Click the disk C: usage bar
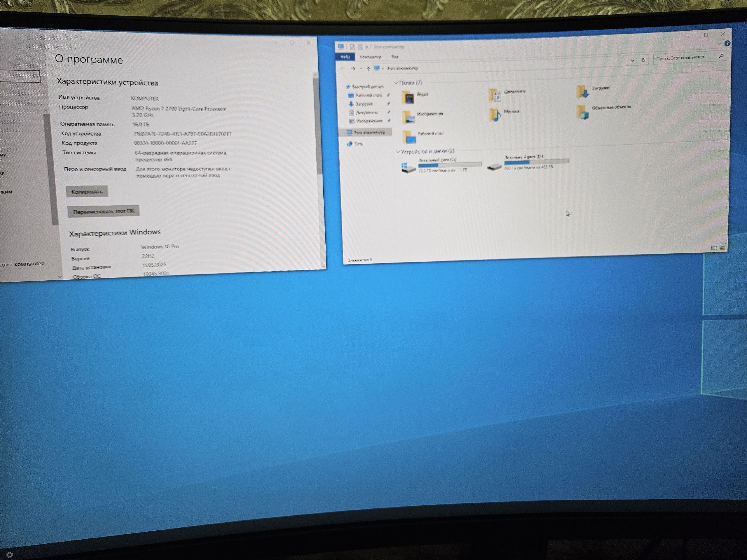Screen dimensions: 747x560 [450, 165]
